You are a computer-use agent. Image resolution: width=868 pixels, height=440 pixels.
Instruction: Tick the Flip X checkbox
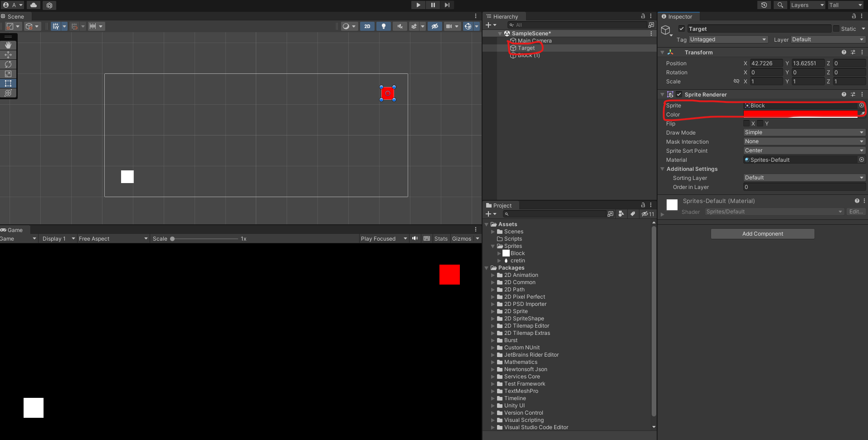point(746,124)
